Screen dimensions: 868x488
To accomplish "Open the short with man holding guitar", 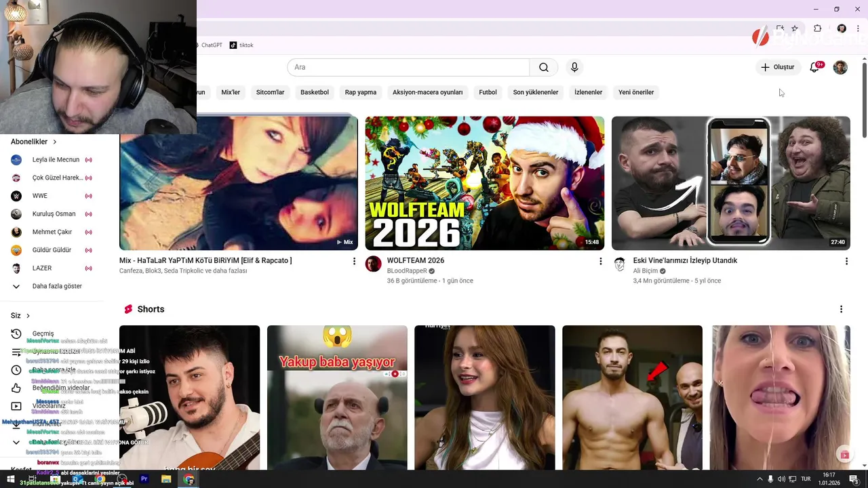I will [x=189, y=398].
